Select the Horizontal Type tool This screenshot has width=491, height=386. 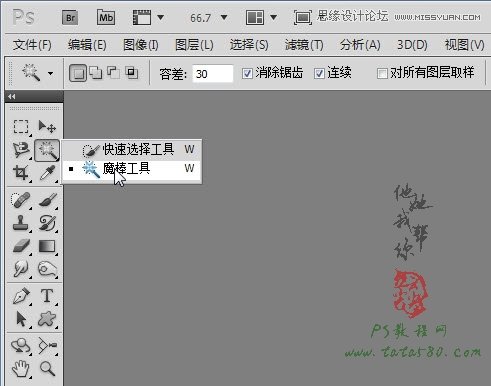point(47,296)
